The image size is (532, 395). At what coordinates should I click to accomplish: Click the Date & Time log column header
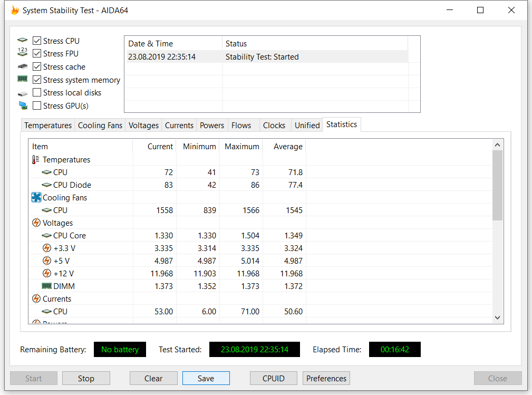tap(173, 43)
